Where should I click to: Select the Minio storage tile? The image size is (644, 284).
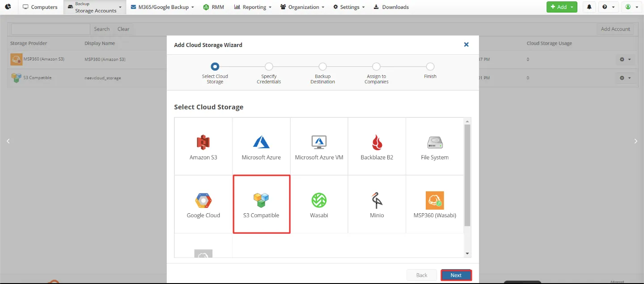(x=377, y=204)
